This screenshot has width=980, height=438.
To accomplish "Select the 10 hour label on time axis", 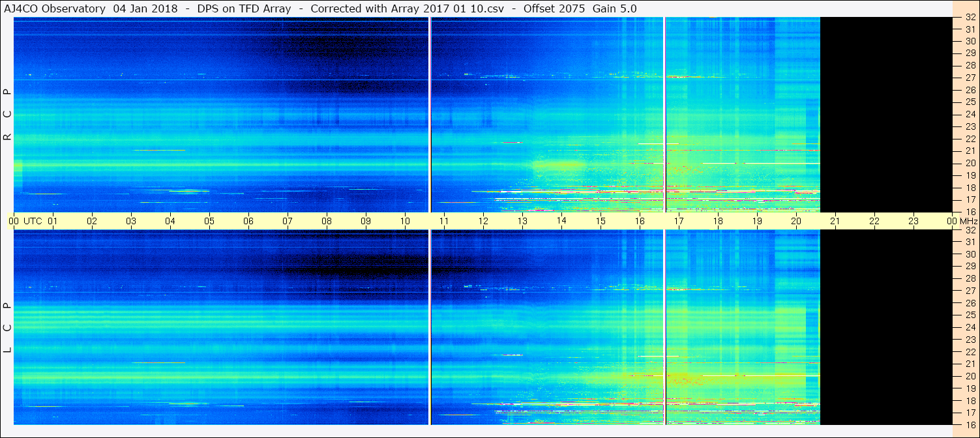I will pos(405,221).
